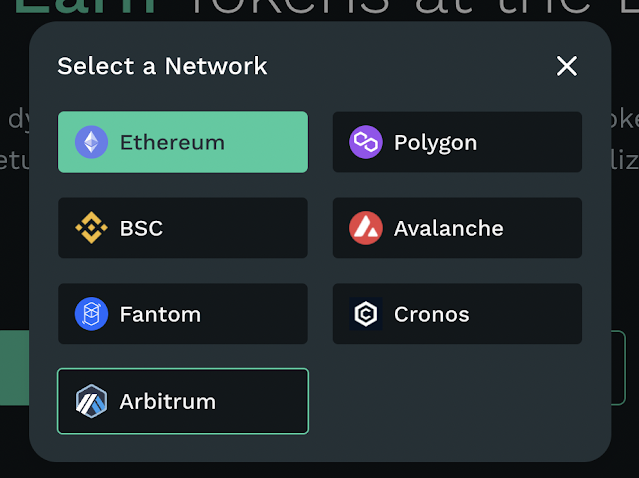Choose the Cronos network label

click(431, 314)
